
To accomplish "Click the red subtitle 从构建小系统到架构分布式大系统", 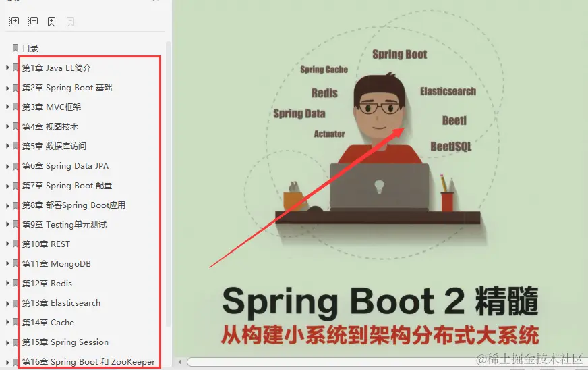I will click(x=380, y=336).
